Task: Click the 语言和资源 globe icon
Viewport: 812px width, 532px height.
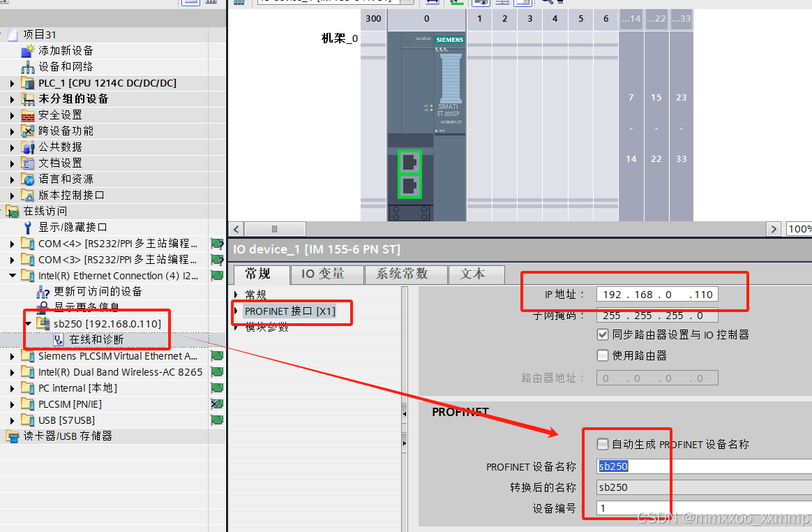Action: (x=28, y=179)
